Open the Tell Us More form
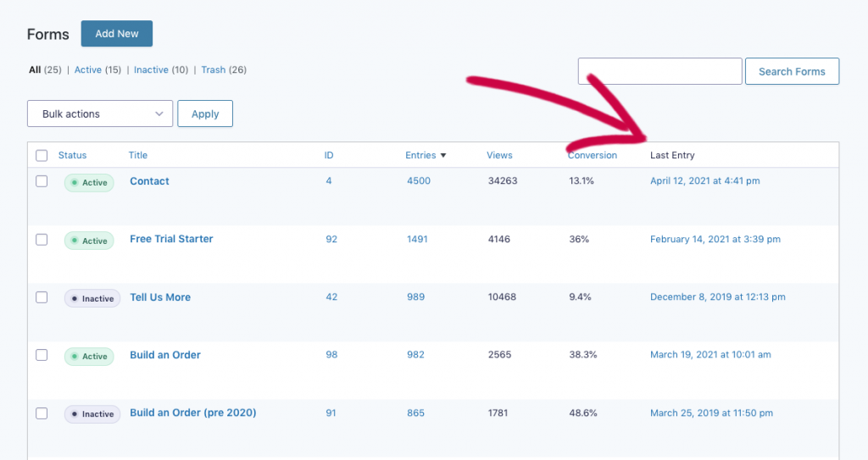The height and width of the screenshot is (460, 868). click(x=160, y=297)
